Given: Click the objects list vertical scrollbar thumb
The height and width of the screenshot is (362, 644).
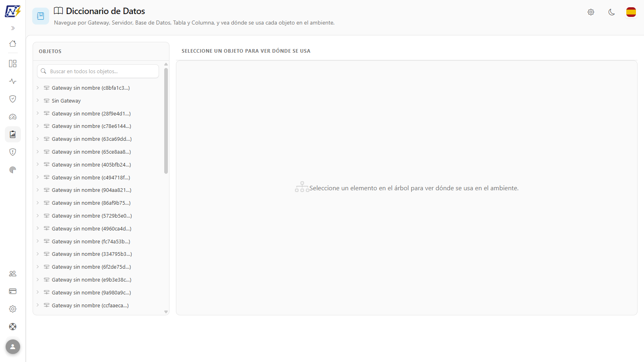Looking at the screenshot, I should coord(166,121).
